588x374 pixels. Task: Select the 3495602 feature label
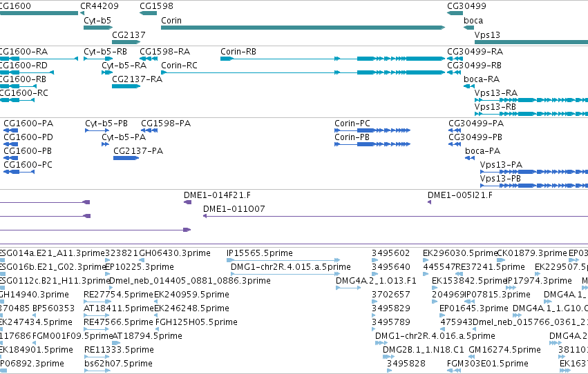[x=391, y=253]
